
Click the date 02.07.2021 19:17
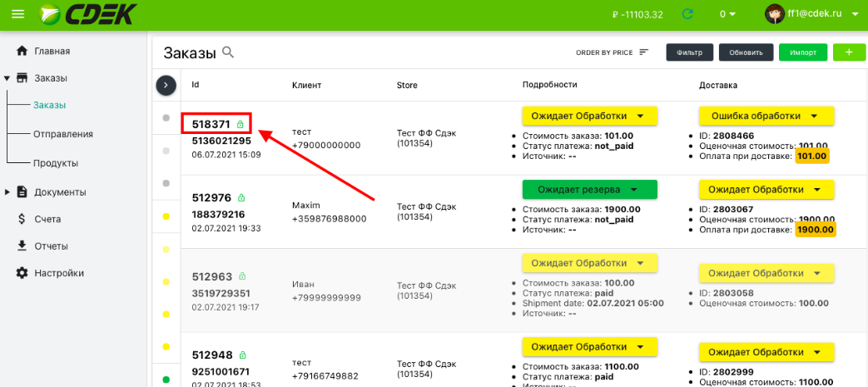[x=226, y=306]
